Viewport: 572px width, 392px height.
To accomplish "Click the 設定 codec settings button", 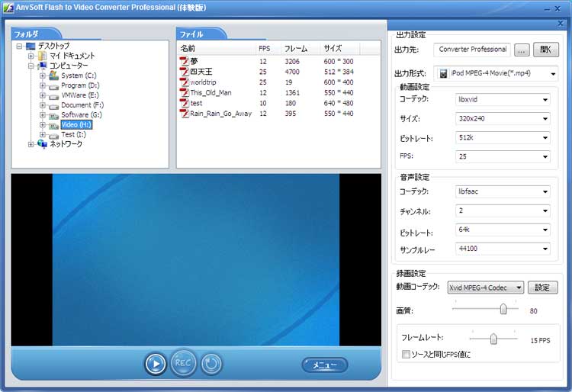I will tap(542, 288).
